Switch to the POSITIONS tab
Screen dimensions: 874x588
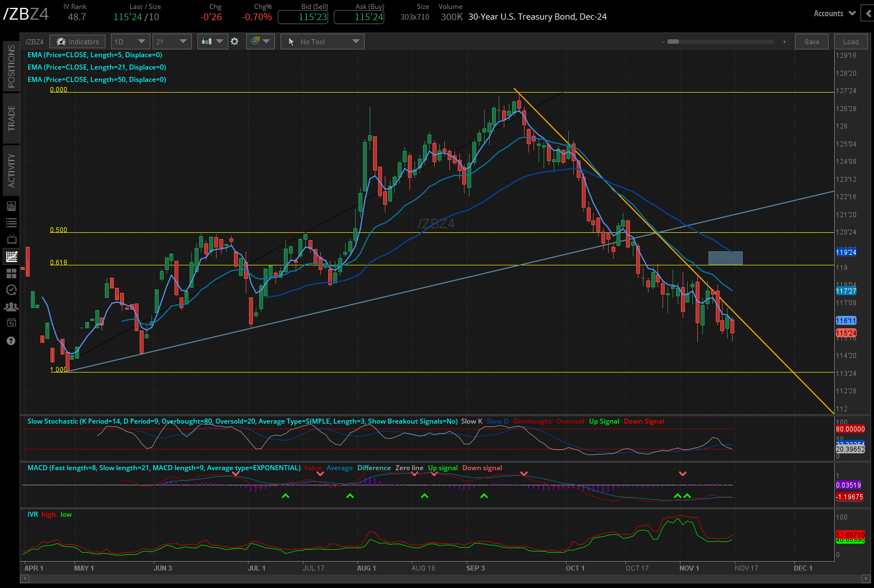(11, 66)
